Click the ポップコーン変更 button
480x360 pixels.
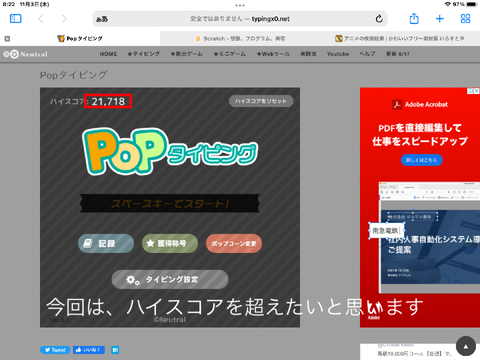click(x=234, y=243)
